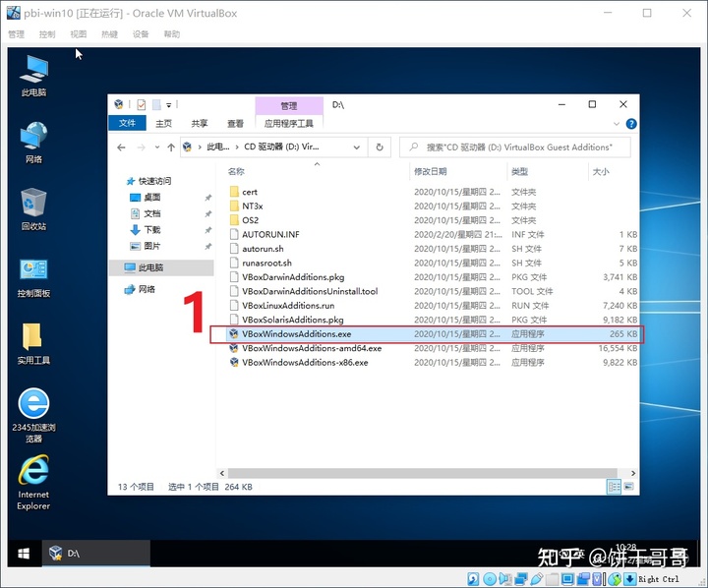Select 桌面 in navigation pane
This screenshot has height=588, width=708.
(x=152, y=198)
